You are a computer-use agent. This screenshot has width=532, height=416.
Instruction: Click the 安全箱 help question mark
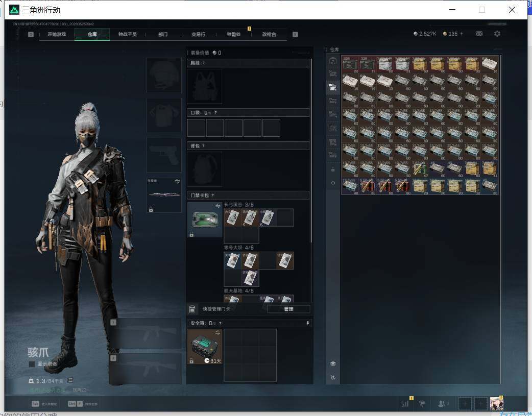(220, 324)
